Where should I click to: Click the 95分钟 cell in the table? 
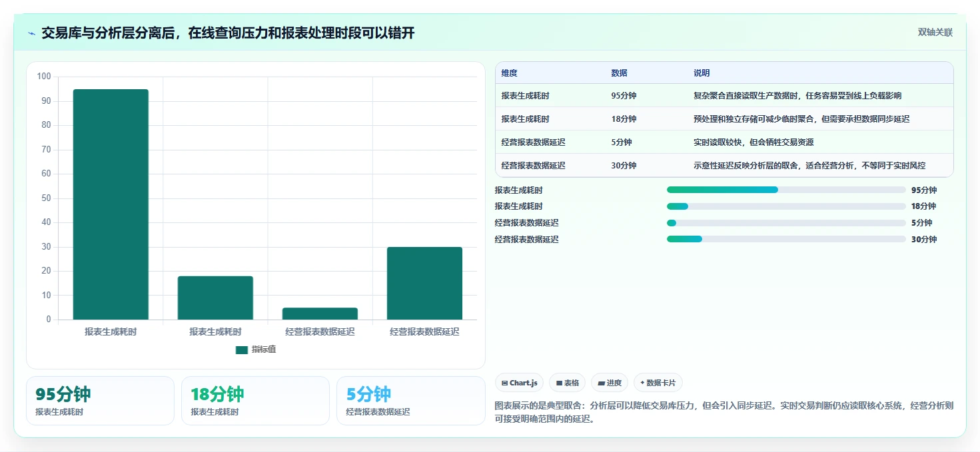click(x=624, y=96)
